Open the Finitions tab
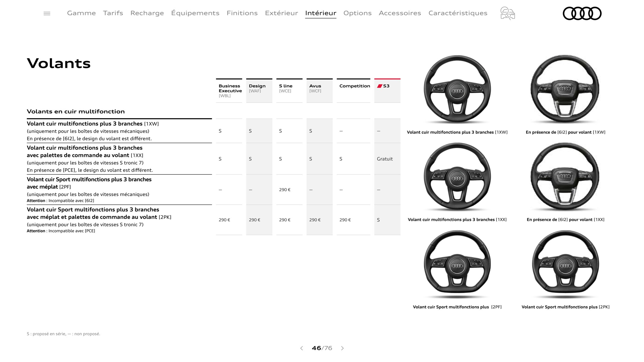This screenshot has width=644, height=362. coord(242,13)
